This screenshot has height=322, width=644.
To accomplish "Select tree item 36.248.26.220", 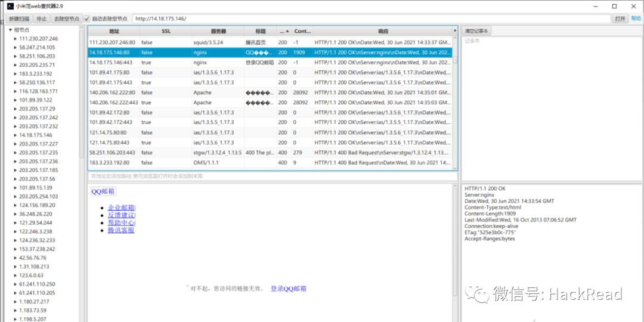I will 36,214.
